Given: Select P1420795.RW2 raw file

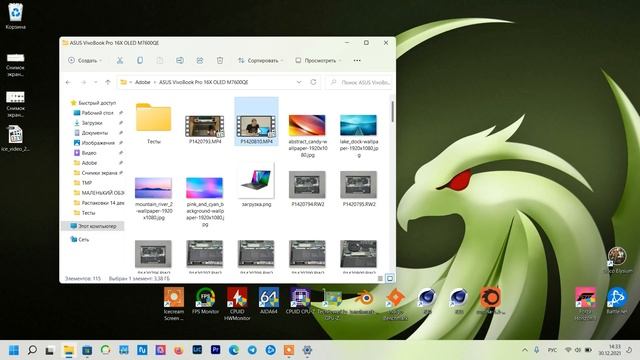Looking at the screenshot, I should pos(359,189).
